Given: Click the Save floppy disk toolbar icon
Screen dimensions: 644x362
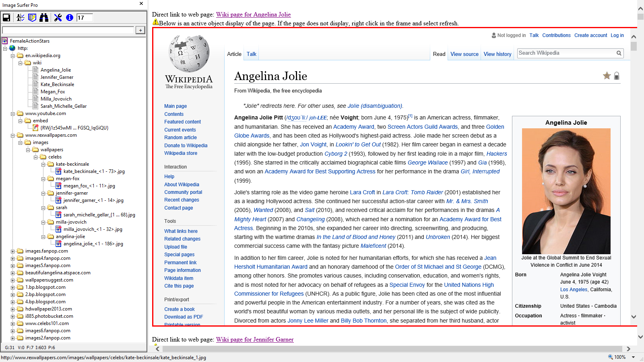Looking at the screenshot, I should (6, 17).
